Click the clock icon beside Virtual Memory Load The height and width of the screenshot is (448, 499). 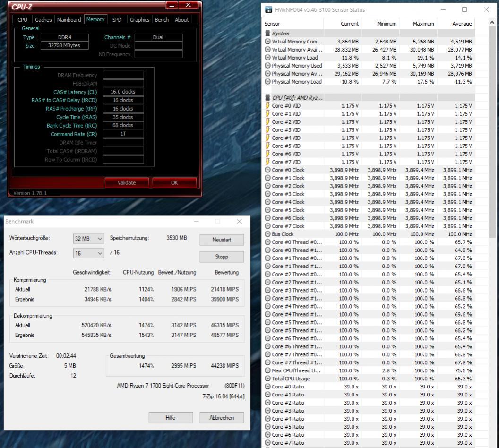click(x=267, y=58)
